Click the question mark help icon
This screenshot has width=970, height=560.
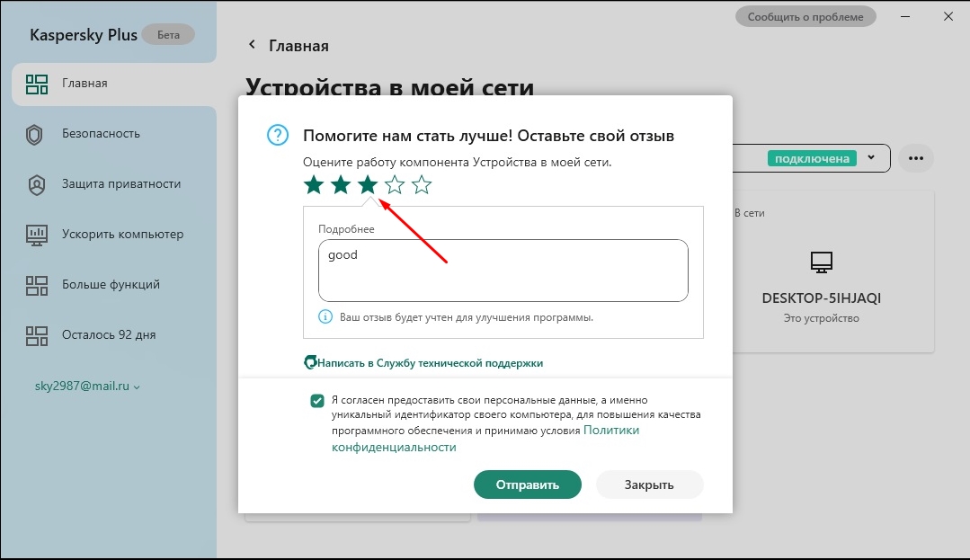pyautogui.click(x=278, y=136)
